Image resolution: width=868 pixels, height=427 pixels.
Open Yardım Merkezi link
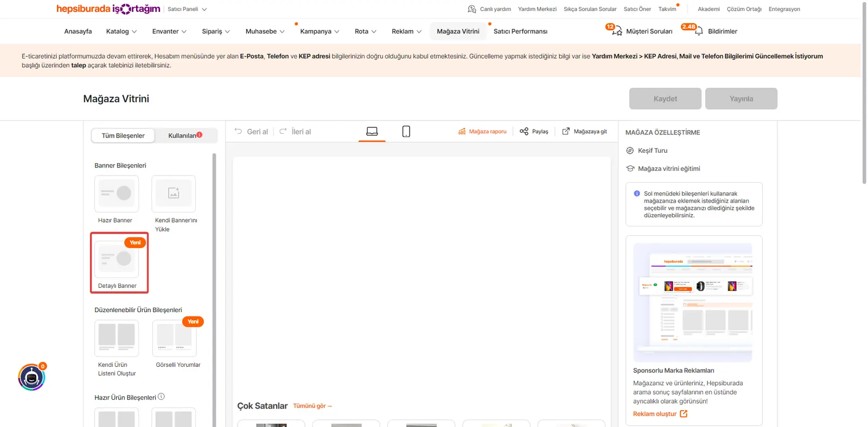click(x=537, y=9)
